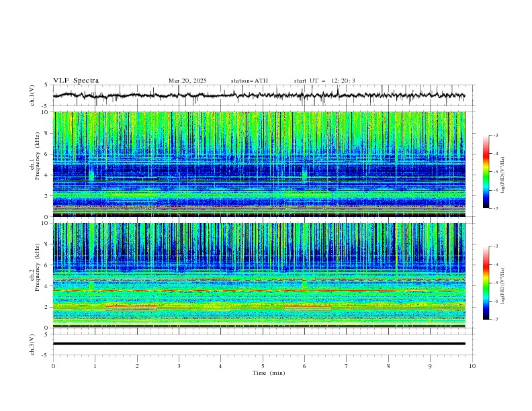Click the ch.1 "Frequency (kHz)" axis label
This screenshot has height=411, width=532.
(x=38, y=156)
